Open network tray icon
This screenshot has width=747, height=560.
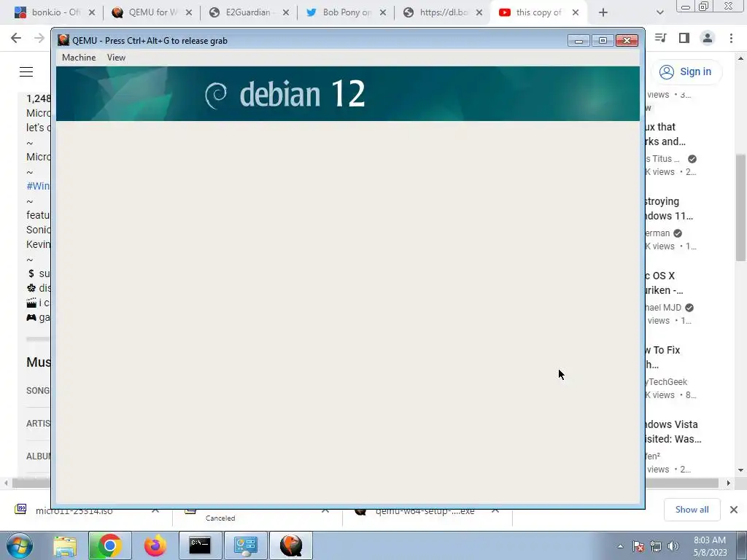click(656, 546)
